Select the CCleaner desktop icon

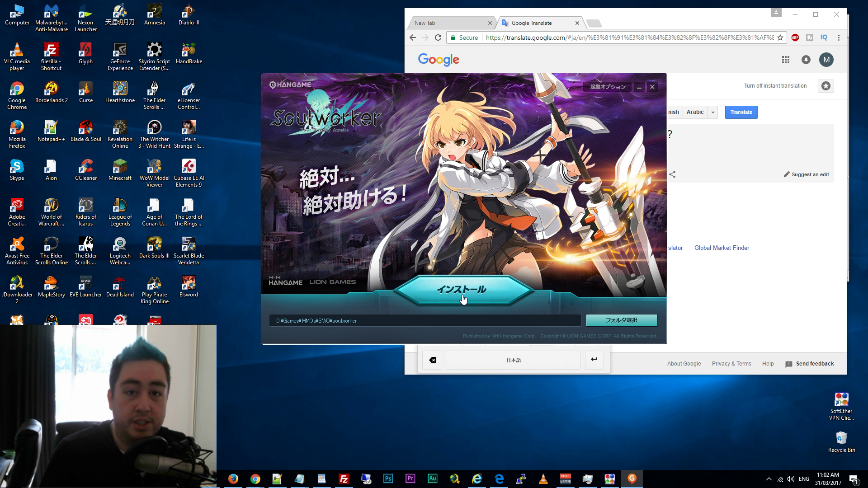[85, 170]
